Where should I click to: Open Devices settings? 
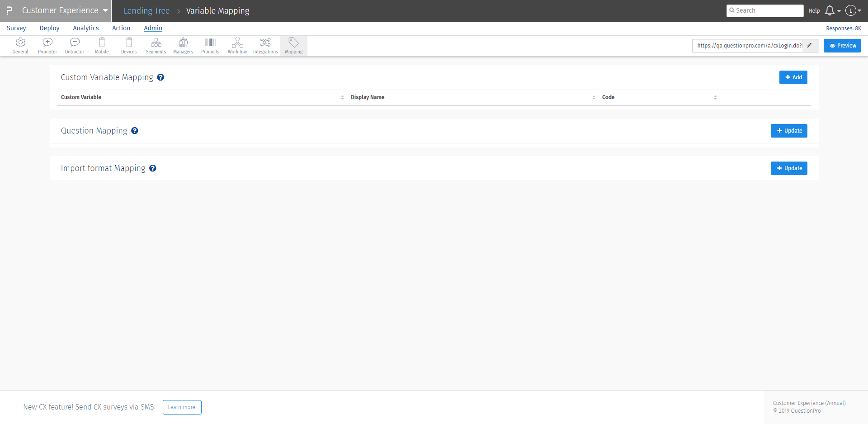point(128,45)
